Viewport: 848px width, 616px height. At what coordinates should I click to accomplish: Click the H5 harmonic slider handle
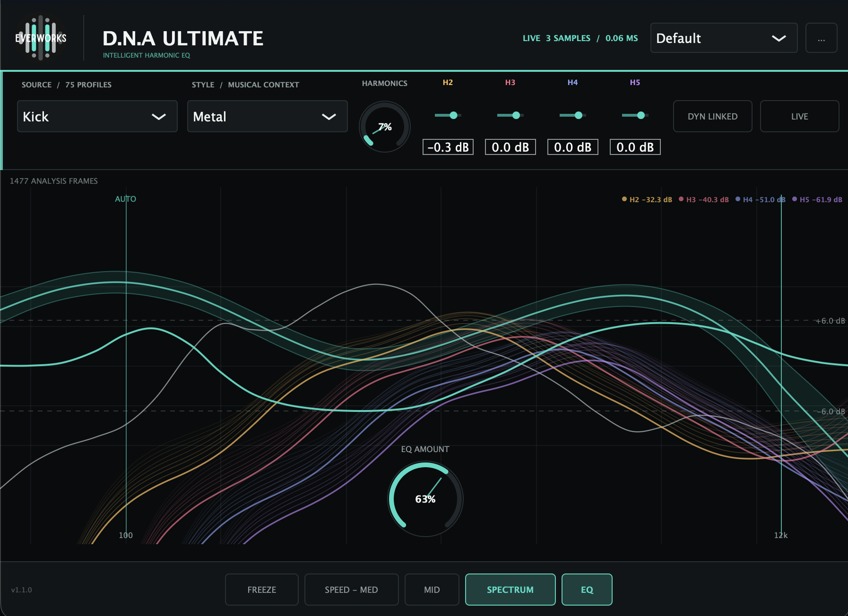coord(640,115)
